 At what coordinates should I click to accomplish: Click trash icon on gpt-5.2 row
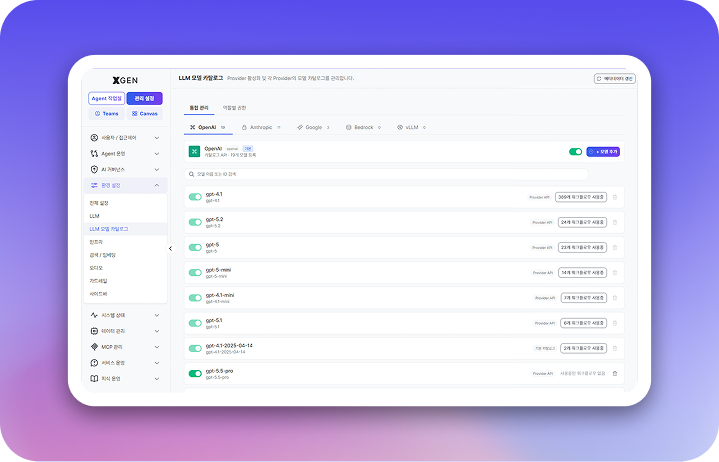615,222
